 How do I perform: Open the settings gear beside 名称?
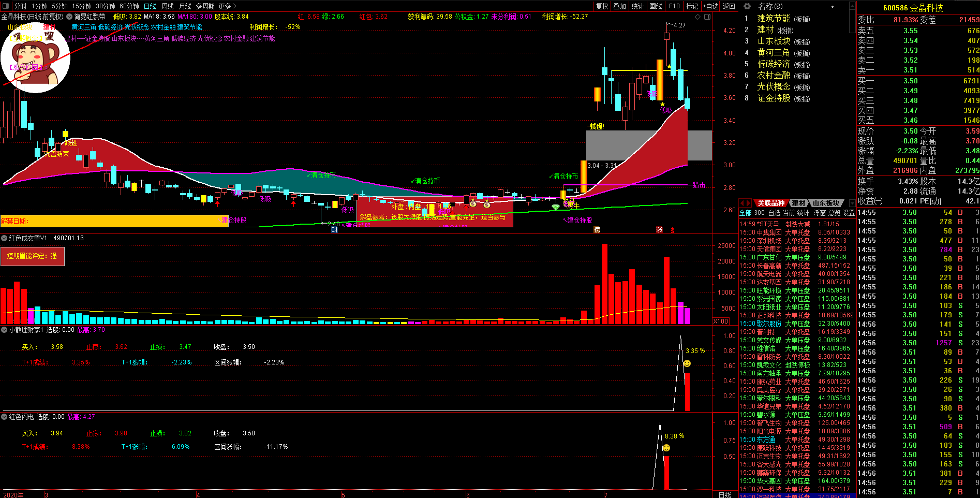(x=747, y=6)
